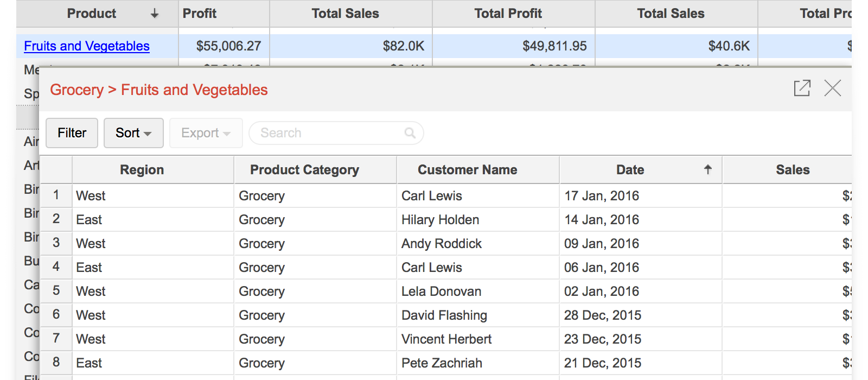Click the Customer Name column header
Screen dimensions: 868x380
[467, 170]
